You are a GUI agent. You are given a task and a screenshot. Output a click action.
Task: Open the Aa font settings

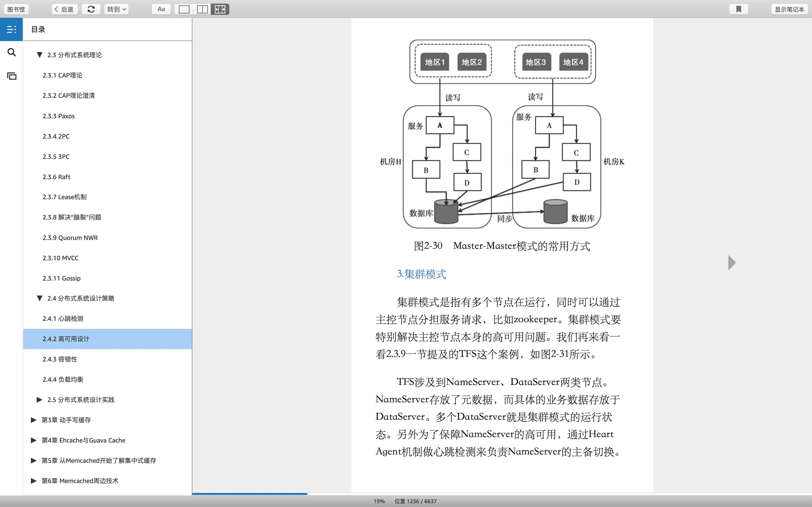click(161, 9)
